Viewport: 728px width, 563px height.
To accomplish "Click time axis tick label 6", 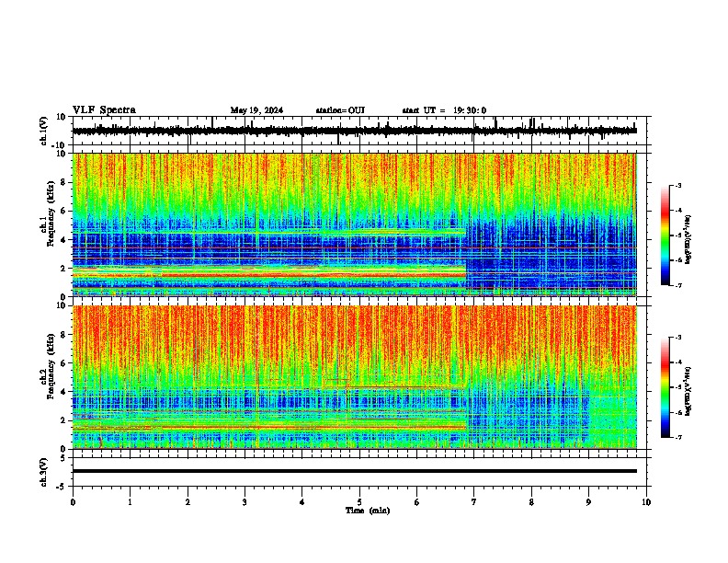I will point(417,502).
